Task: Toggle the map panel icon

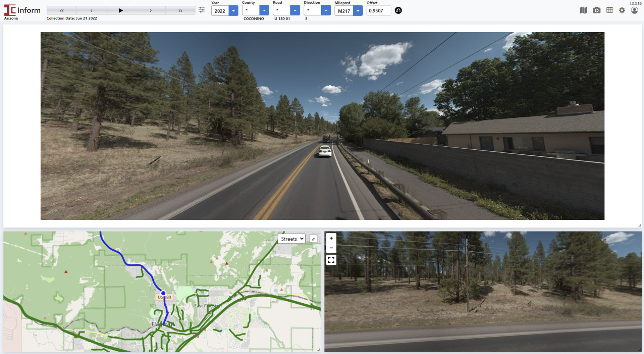Action: (x=583, y=10)
